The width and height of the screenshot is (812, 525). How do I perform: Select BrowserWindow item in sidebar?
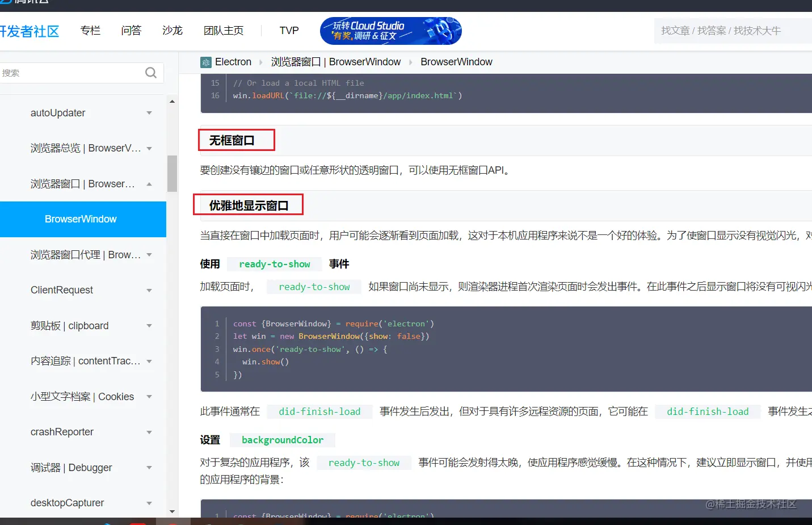point(83,219)
